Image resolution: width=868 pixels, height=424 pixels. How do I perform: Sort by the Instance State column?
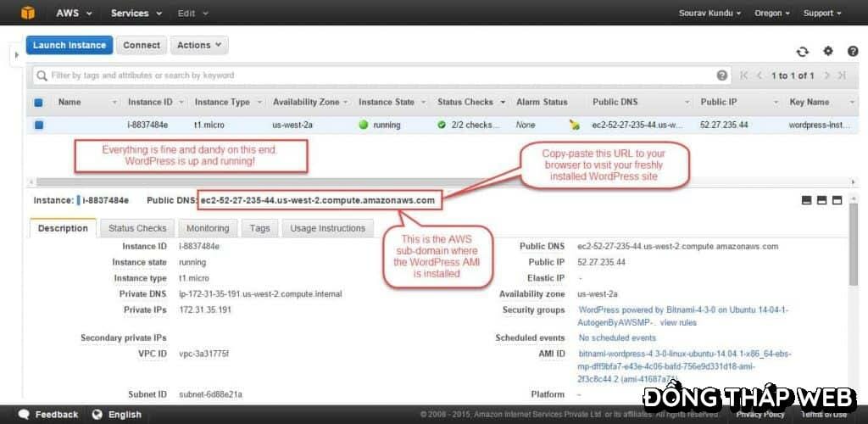387,102
